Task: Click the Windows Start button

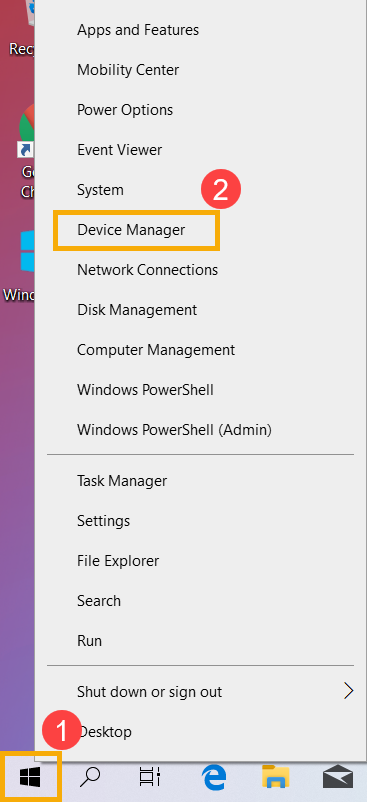Action: 30,778
